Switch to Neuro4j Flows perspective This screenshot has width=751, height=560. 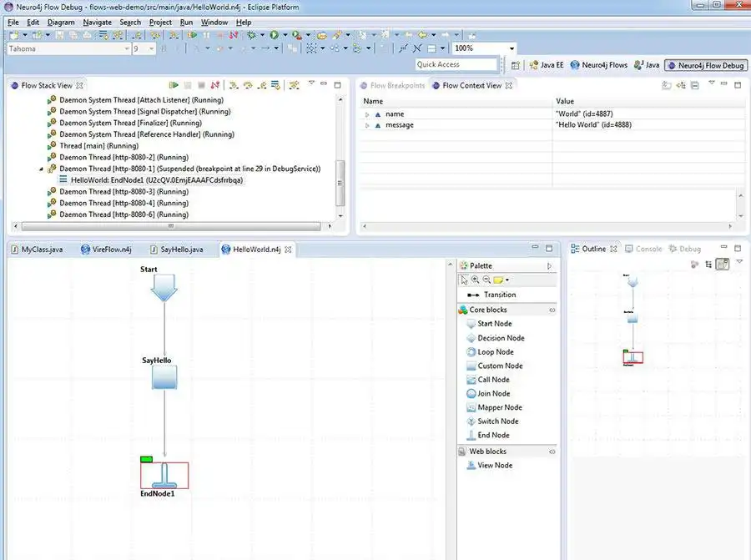pos(598,65)
